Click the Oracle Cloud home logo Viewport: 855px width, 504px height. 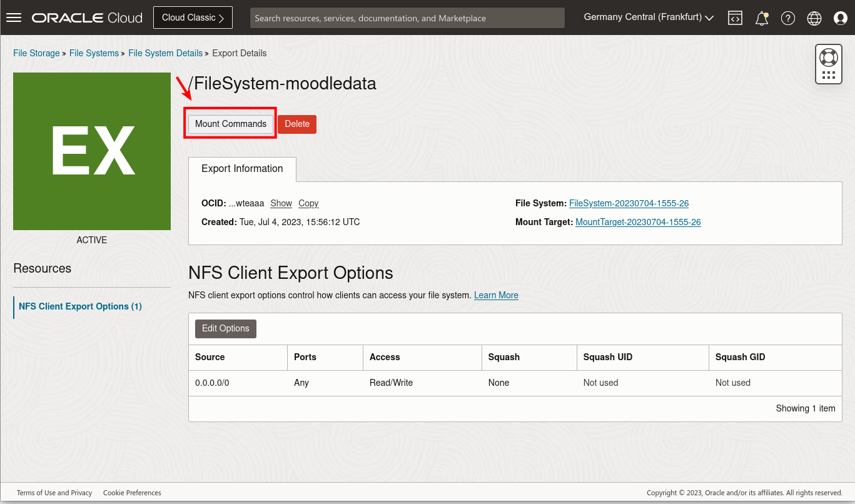[x=87, y=17]
